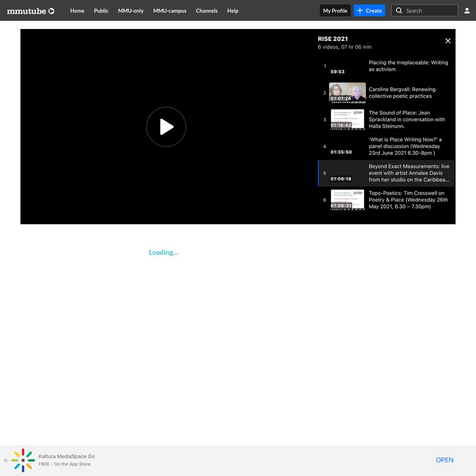Click the Kaltura MediaSpace Go title text

tap(67, 456)
